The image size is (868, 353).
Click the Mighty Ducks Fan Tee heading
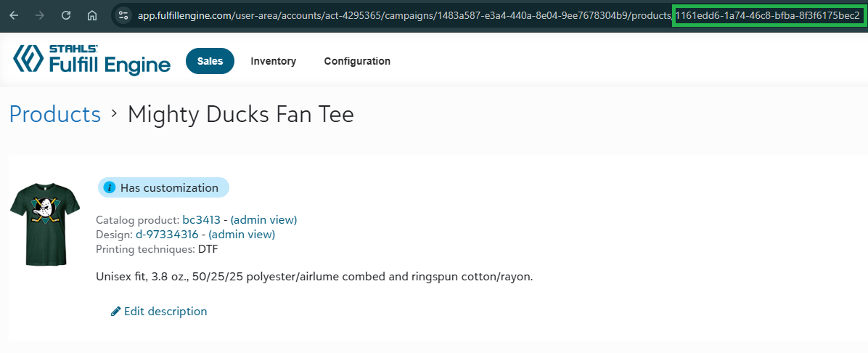[x=241, y=114]
